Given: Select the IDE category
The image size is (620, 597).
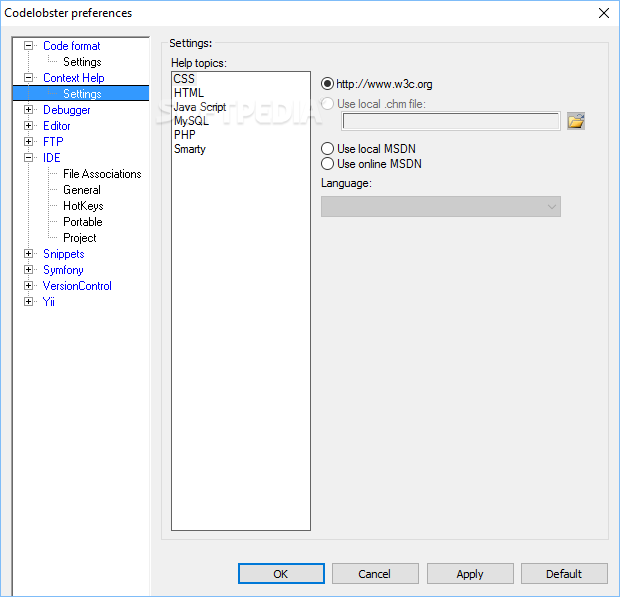Looking at the screenshot, I should tap(52, 158).
